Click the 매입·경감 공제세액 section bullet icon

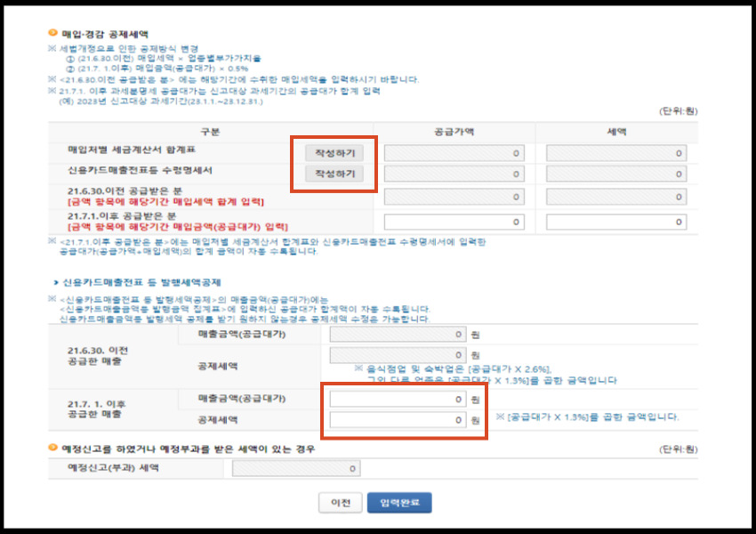(51, 31)
